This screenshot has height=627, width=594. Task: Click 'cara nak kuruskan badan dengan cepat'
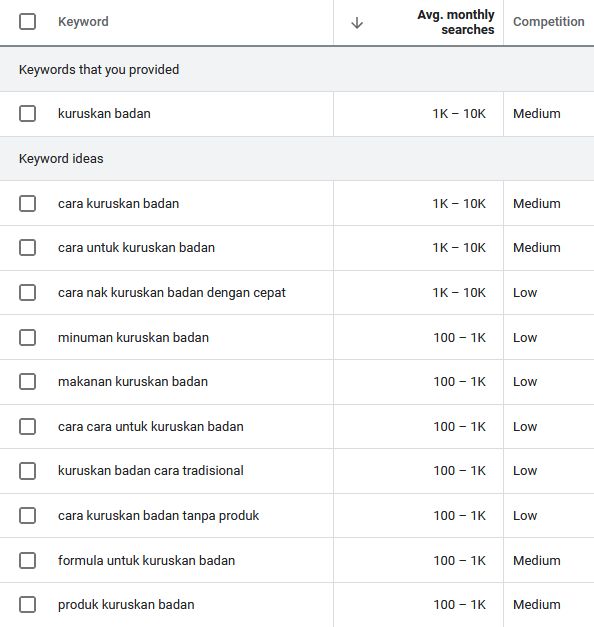point(172,293)
